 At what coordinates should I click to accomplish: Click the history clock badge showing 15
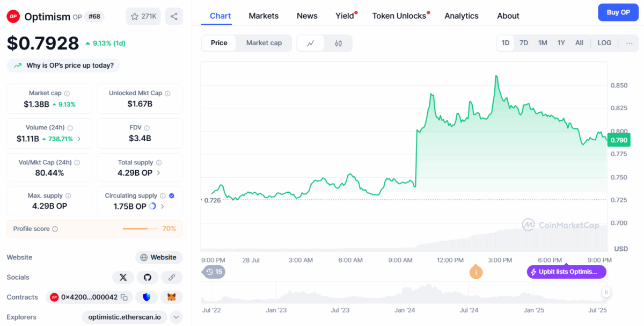coord(214,272)
